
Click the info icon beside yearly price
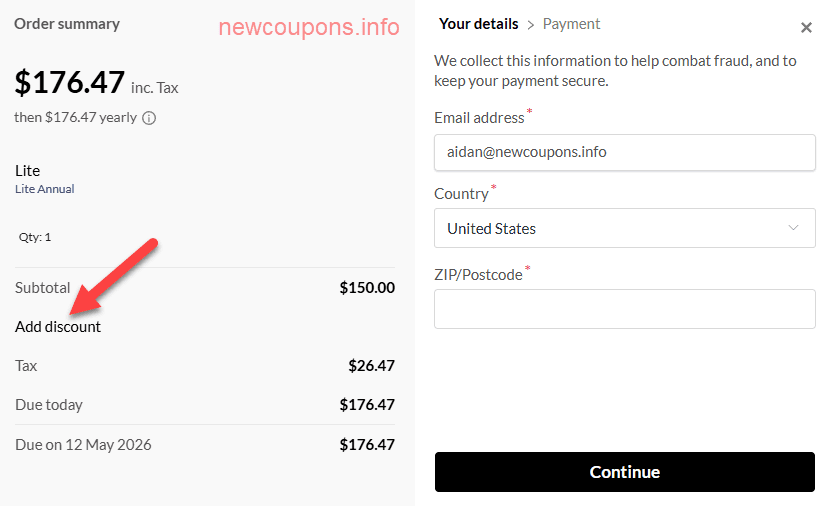(x=149, y=118)
